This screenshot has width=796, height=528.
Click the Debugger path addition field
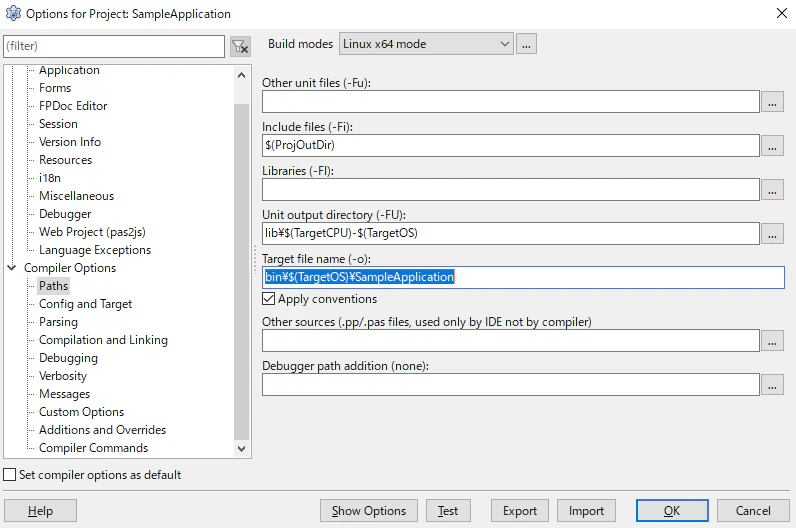coord(511,385)
